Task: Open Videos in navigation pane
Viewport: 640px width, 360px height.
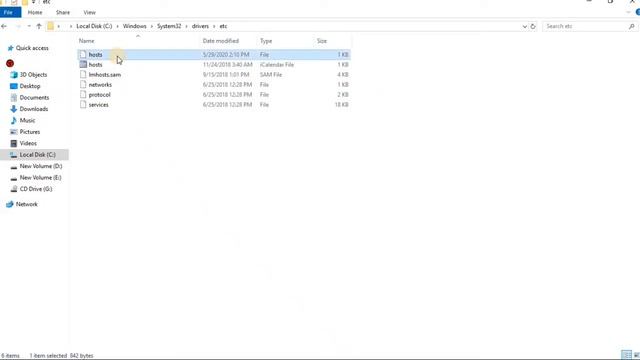Action: 28,143
